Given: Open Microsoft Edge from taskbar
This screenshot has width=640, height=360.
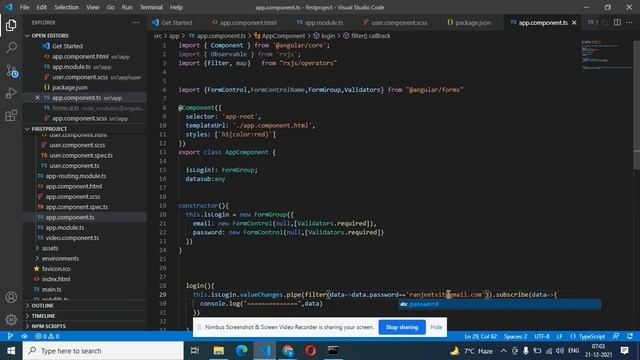Looking at the screenshot, I should tap(242, 351).
